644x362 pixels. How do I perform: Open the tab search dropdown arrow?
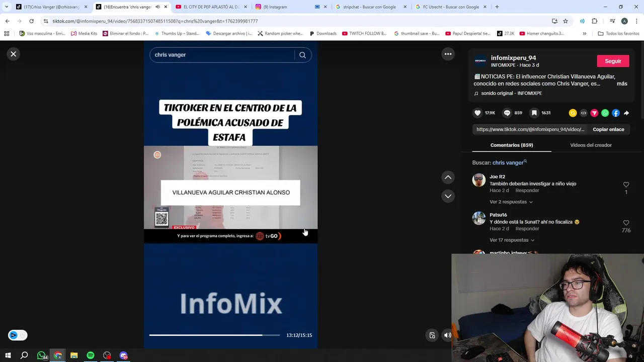tap(7, 7)
